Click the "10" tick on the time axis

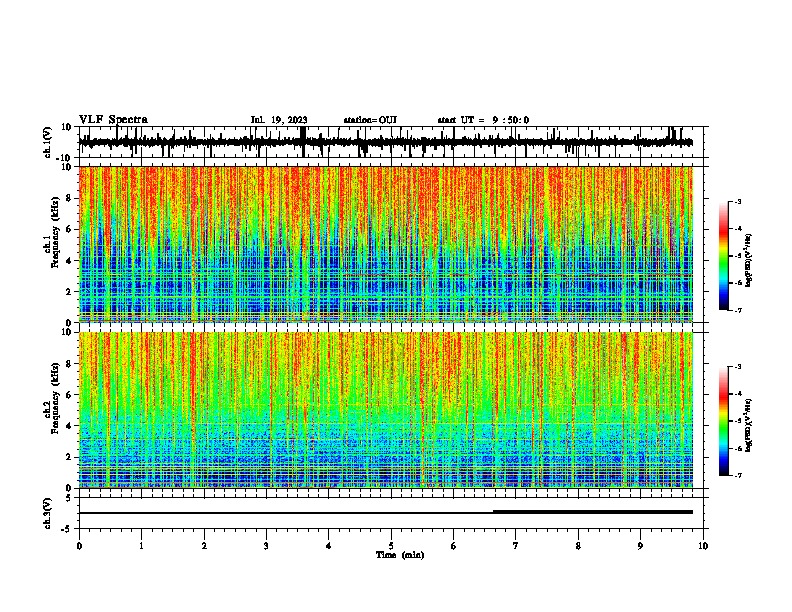click(x=703, y=546)
